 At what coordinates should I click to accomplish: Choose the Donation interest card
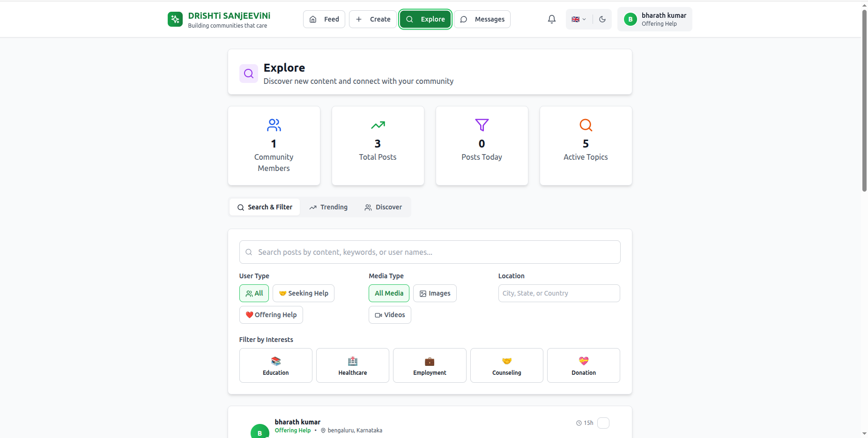[x=584, y=365]
